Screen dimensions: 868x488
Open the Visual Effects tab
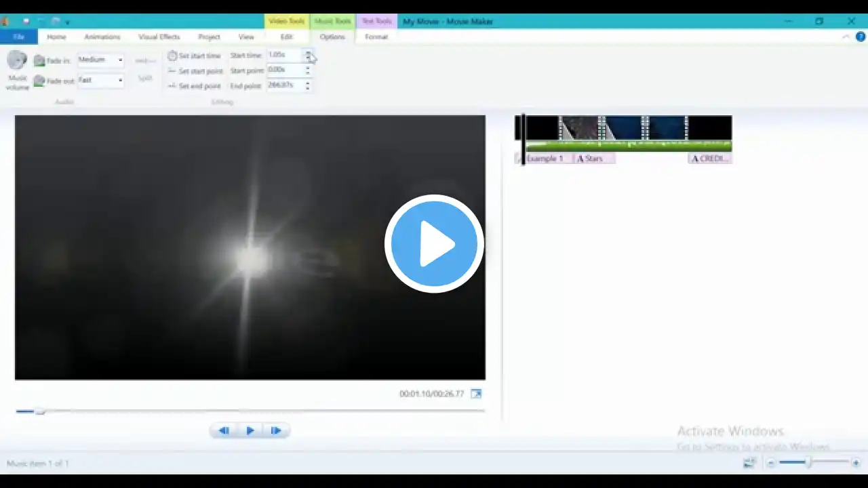(x=159, y=37)
